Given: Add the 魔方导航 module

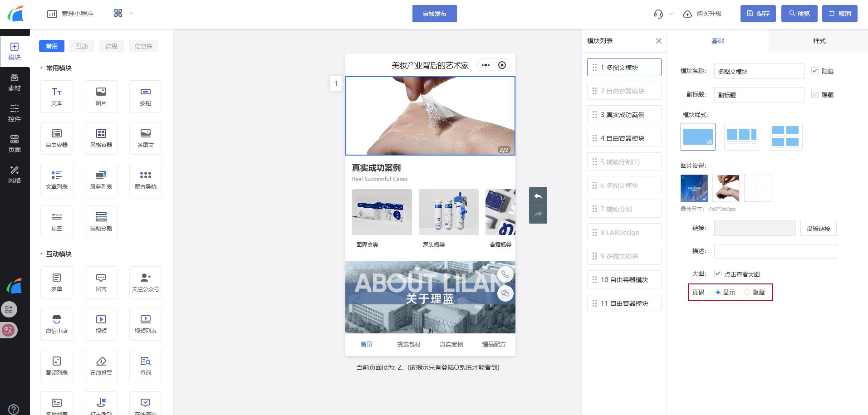Looking at the screenshot, I should (x=146, y=180).
